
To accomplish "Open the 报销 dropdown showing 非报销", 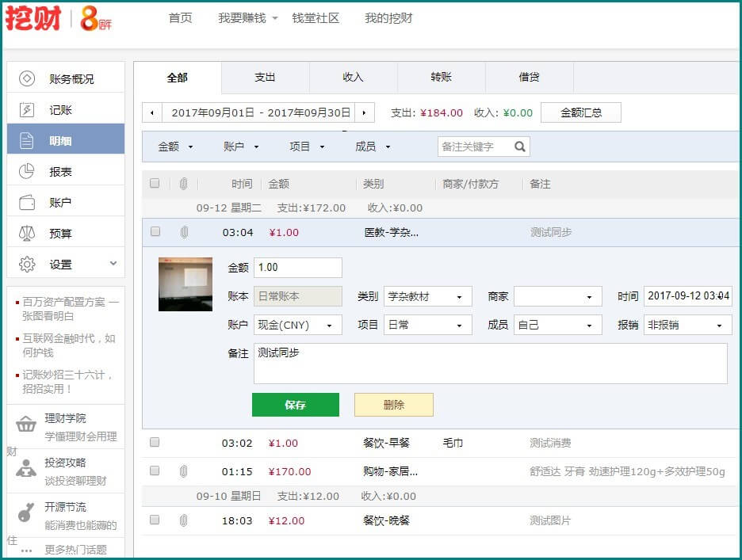I will pyautogui.click(x=687, y=325).
